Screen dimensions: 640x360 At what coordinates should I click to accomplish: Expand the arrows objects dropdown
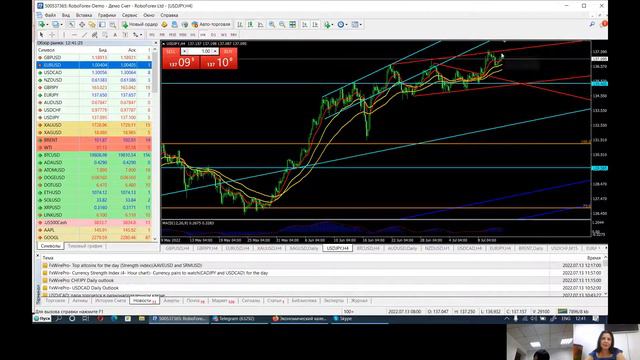tap(141, 35)
